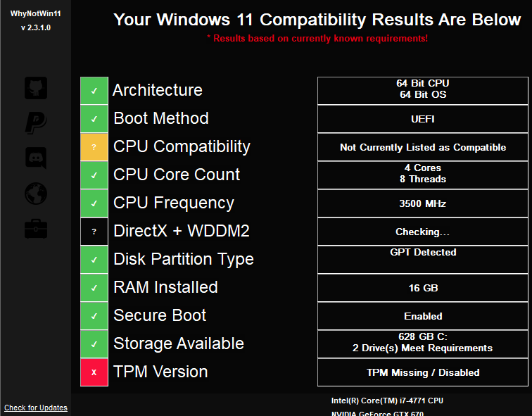532x416 pixels.
Task: Click the Intel Core i7-4771 CPU text
Action: coord(387,401)
